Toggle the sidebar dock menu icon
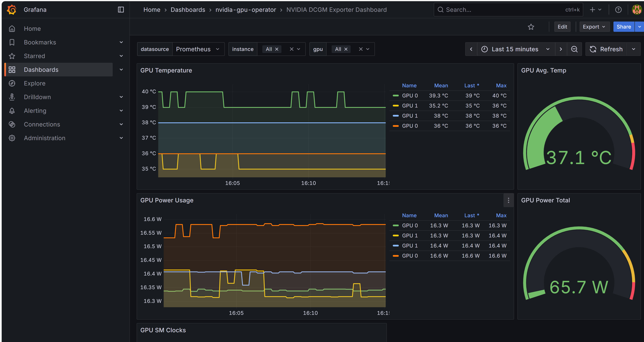 [121, 10]
